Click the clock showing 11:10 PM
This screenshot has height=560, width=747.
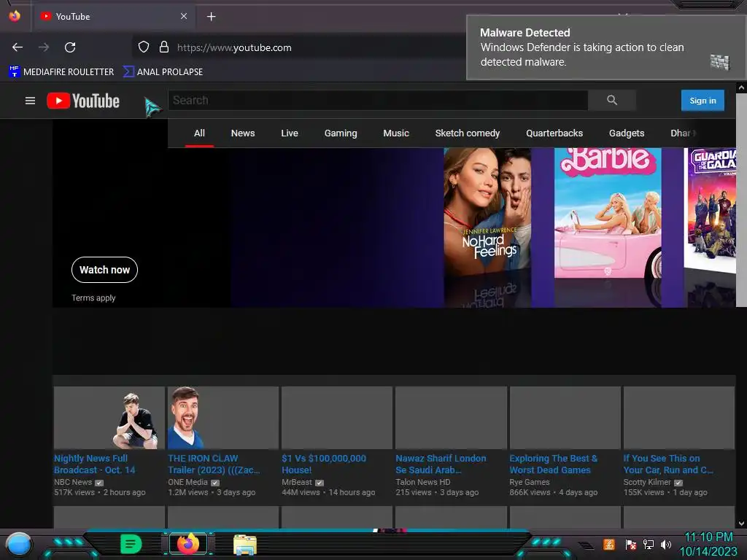[x=708, y=537]
